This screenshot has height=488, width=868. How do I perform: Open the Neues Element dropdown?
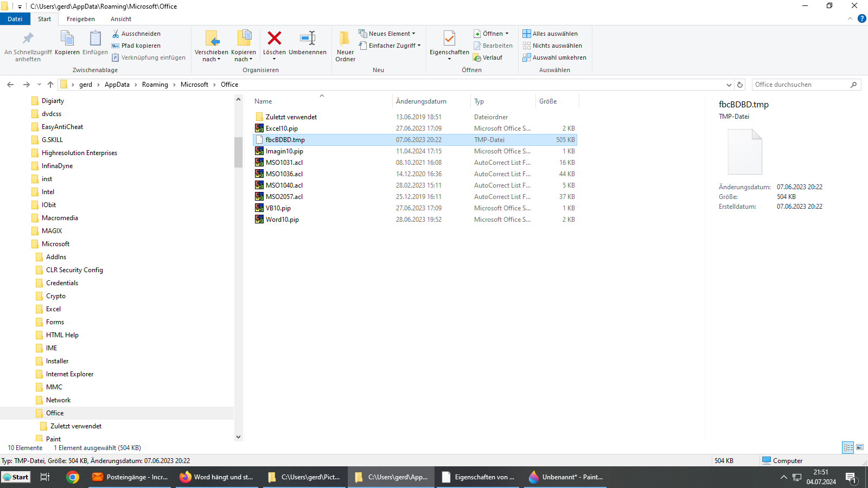(x=387, y=34)
